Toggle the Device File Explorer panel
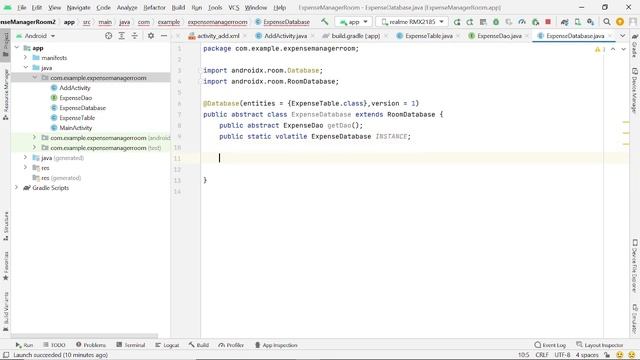The height and width of the screenshot is (360, 640). pos(634,266)
